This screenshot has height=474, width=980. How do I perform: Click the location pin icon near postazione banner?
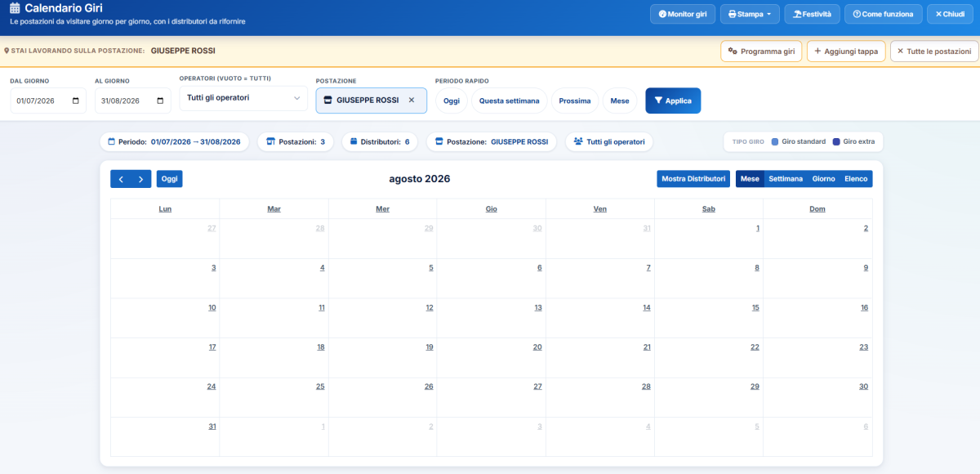7,51
